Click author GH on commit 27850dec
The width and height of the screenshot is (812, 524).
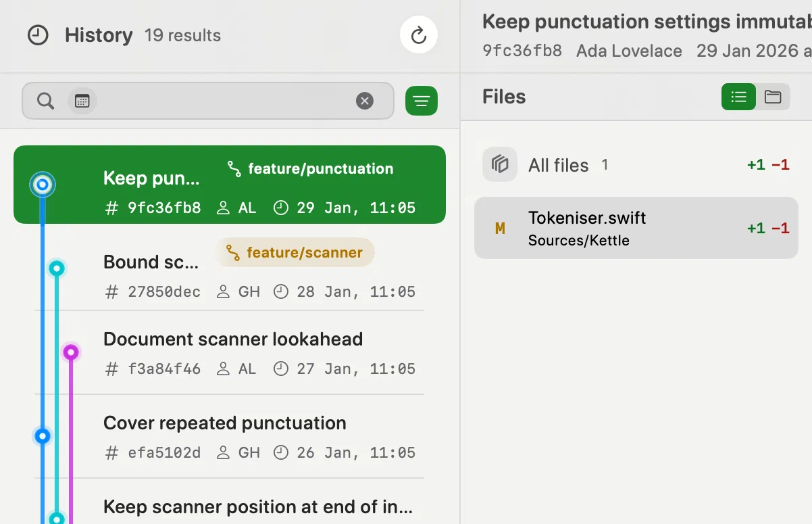pyautogui.click(x=249, y=291)
